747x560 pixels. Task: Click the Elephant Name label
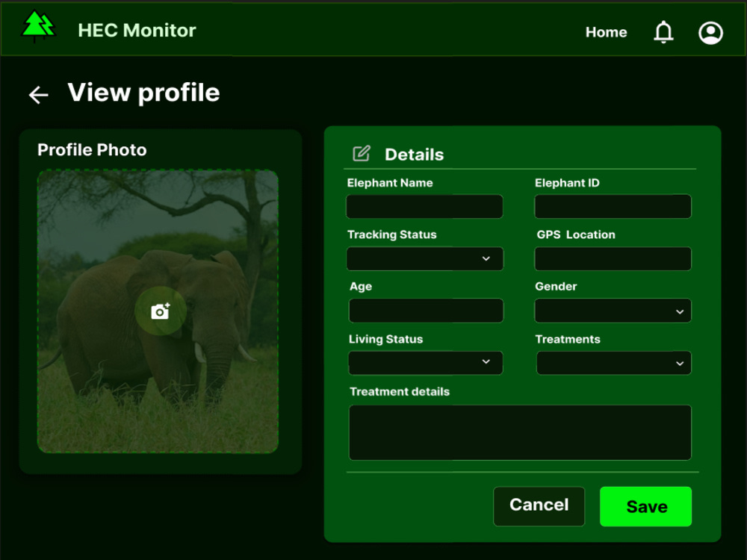click(390, 183)
